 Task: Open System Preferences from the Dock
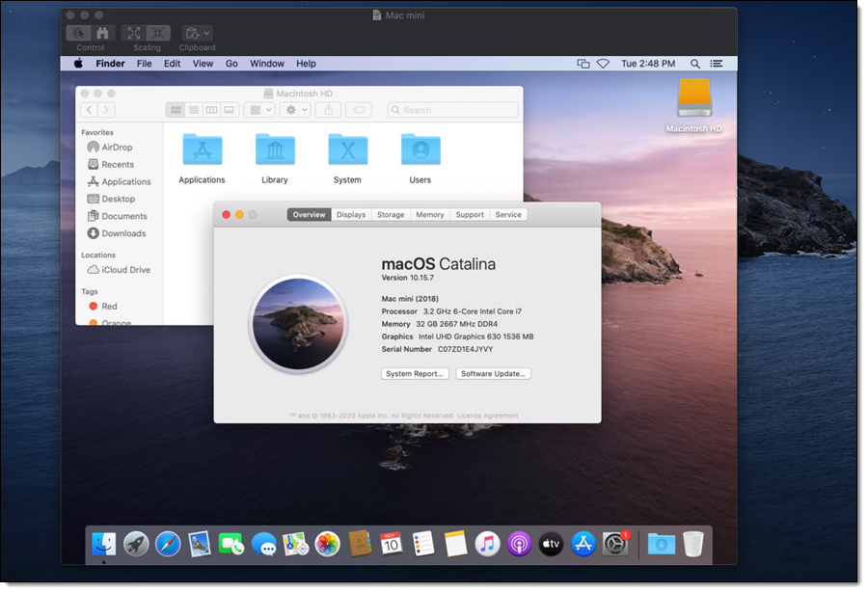point(616,543)
